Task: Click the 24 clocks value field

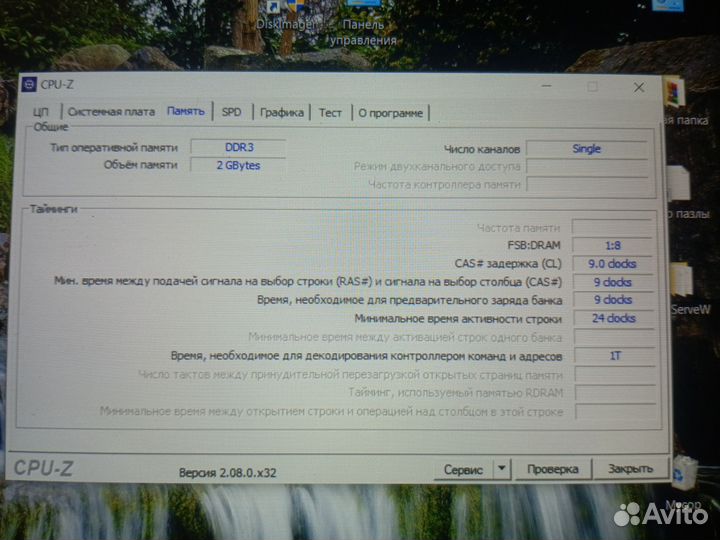Action: pyautogui.click(x=614, y=319)
